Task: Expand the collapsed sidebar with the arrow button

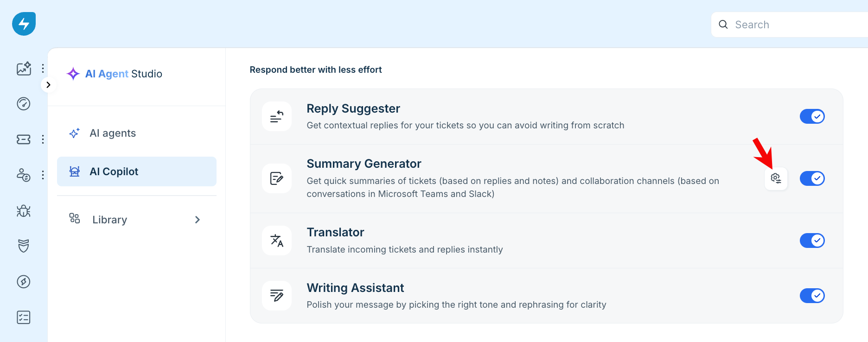Action: point(48,85)
